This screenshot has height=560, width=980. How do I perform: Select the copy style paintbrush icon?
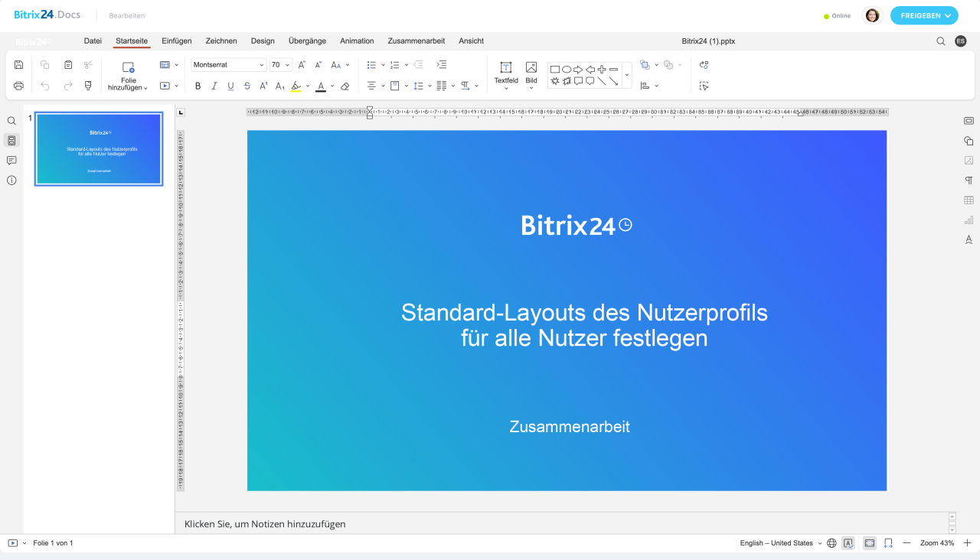point(88,86)
